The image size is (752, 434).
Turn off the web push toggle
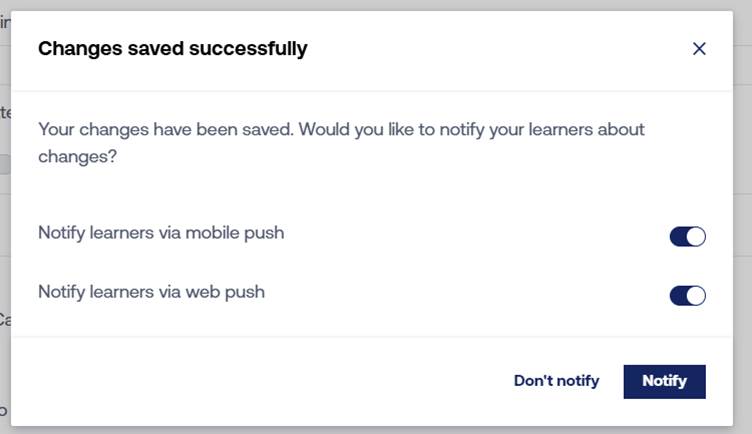687,296
